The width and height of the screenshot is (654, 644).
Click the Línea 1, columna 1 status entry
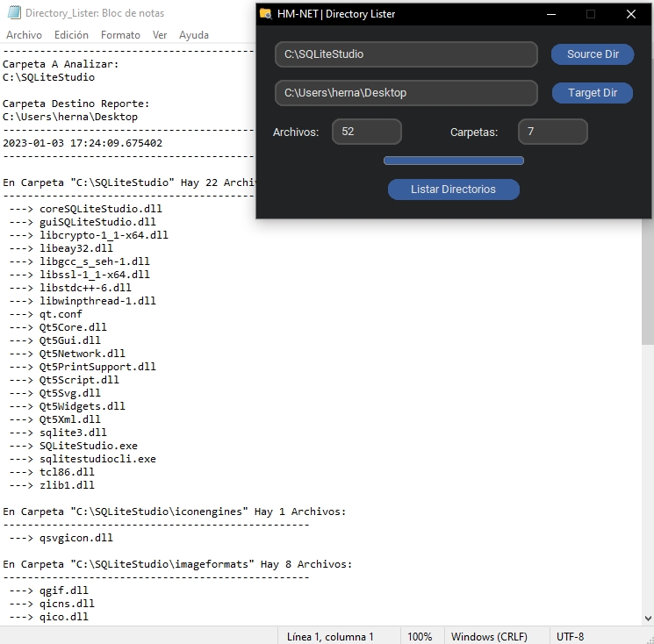[x=330, y=636]
